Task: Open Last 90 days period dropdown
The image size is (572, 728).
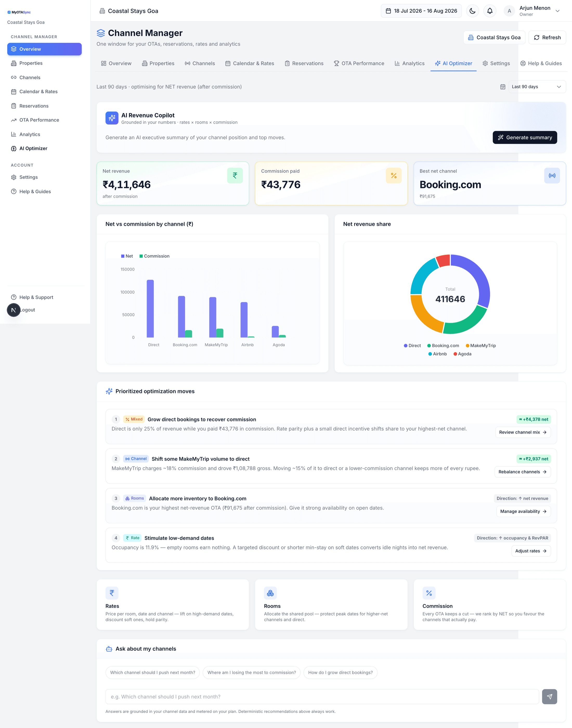Action: (537, 87)
